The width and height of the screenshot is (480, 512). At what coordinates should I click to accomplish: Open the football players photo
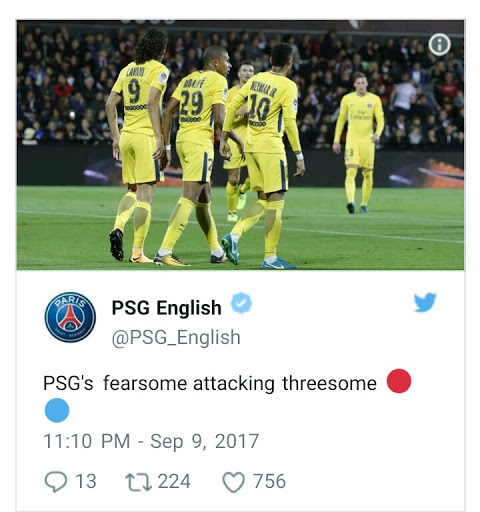[x=240, y=145]
